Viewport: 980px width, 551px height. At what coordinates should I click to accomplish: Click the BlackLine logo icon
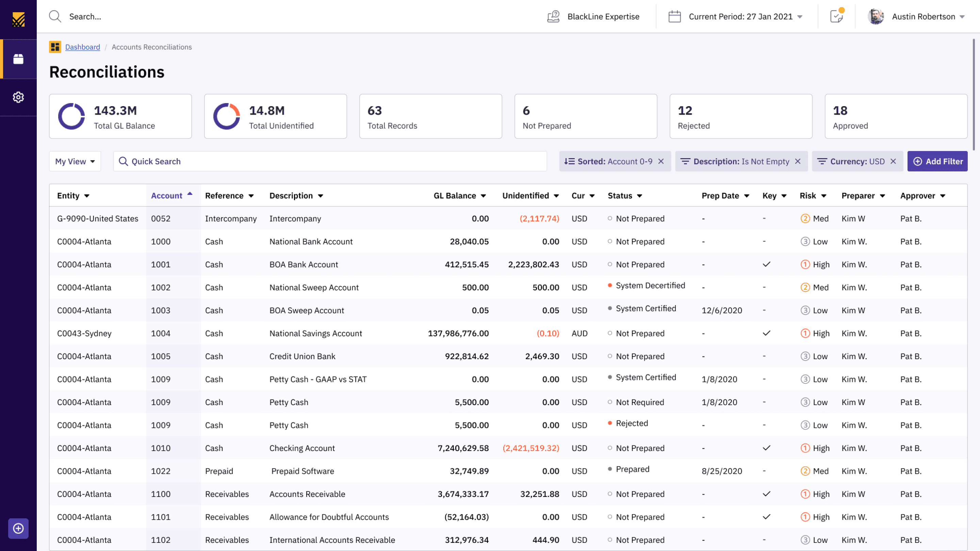[18, 19]
